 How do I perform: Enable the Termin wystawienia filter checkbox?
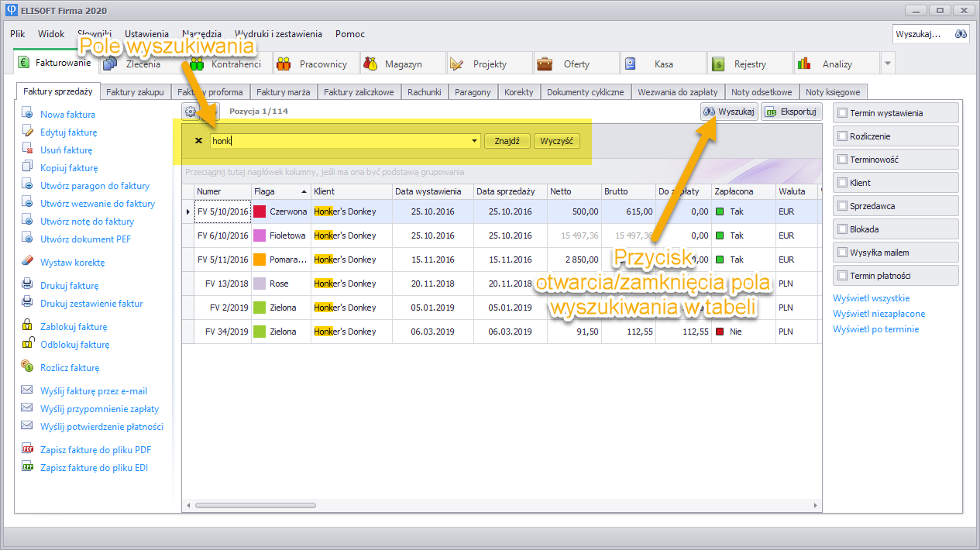(x=842, y=113)
